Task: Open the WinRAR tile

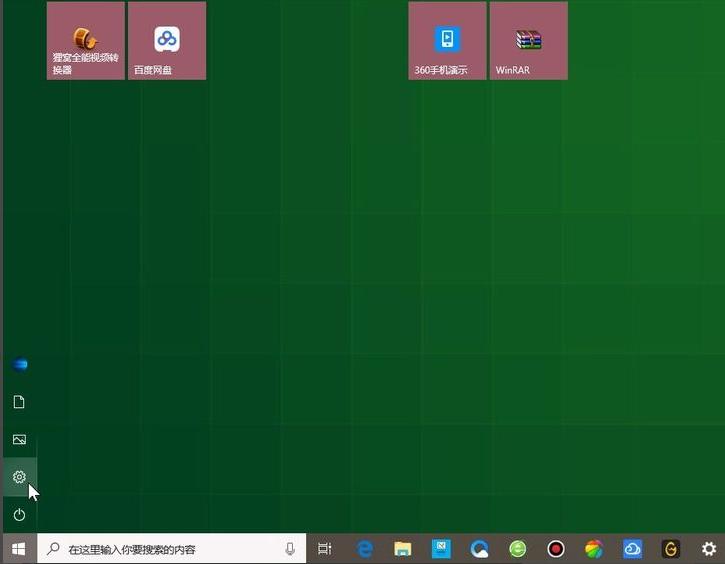Action: click(x=528, y=41)
